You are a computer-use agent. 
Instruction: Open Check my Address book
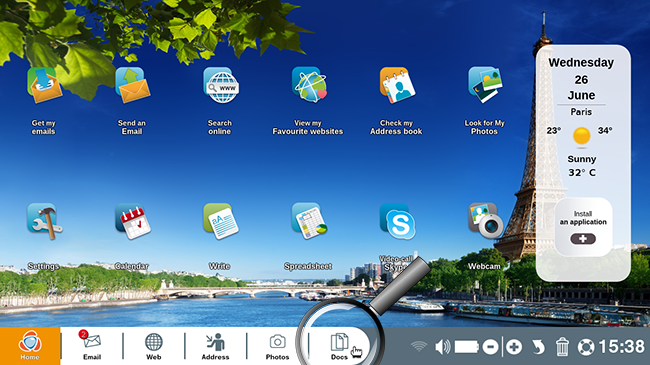pos(397,85)
